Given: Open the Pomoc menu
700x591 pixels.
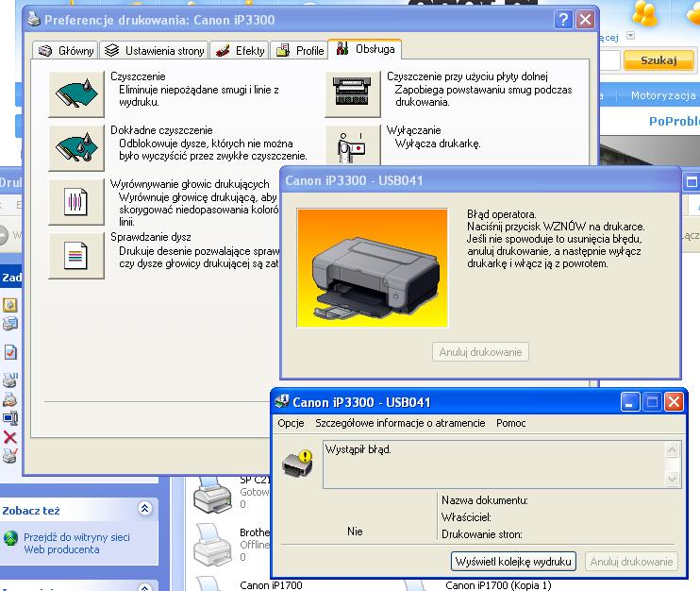Looking at the screenshot, I should [x=510, y=423].
